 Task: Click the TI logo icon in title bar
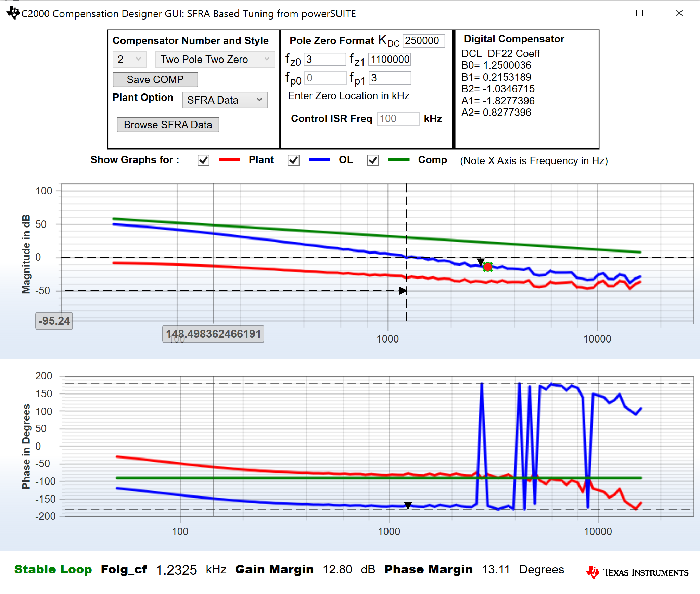coord(13,13)
